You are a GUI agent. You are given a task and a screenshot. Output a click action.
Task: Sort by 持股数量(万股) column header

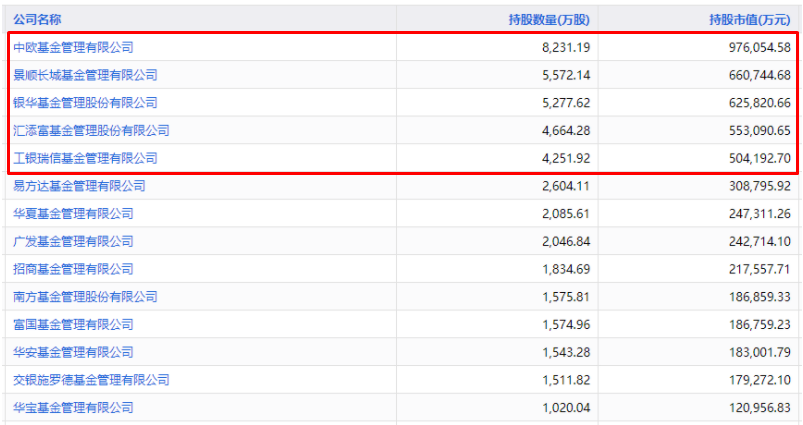(x=549, y=19)
